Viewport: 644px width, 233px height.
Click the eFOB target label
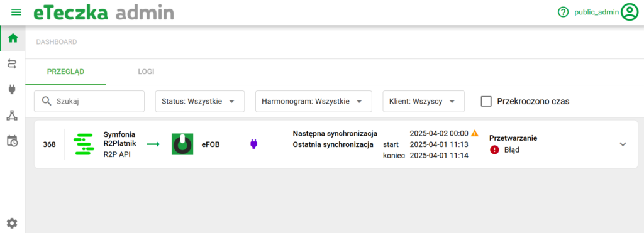tap(210, 144)
